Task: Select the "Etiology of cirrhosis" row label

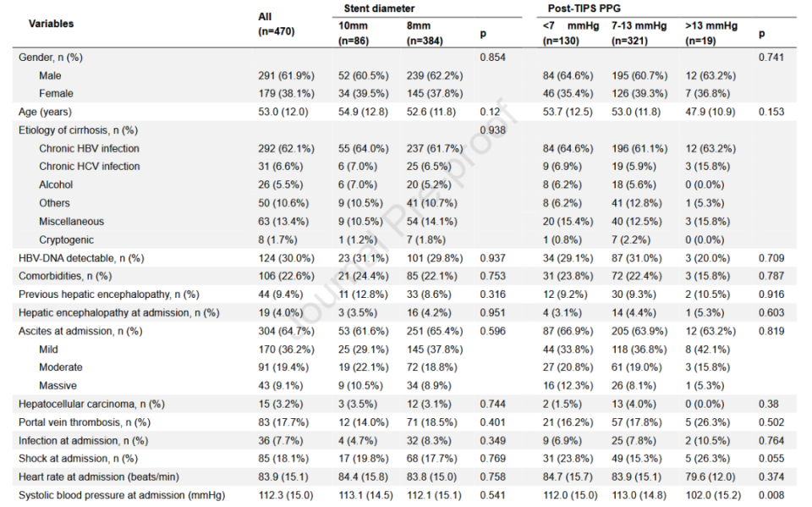Action: click(78, 130)
